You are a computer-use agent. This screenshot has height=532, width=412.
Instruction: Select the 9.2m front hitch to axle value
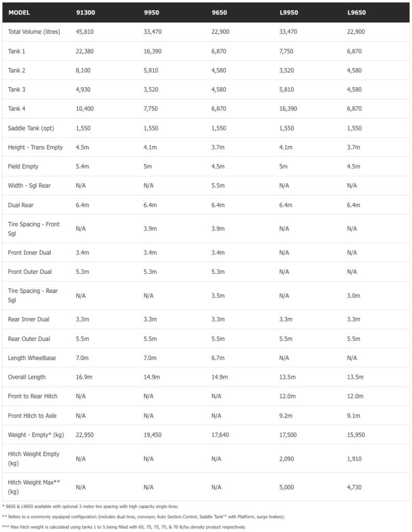click(x=286, y=416)
